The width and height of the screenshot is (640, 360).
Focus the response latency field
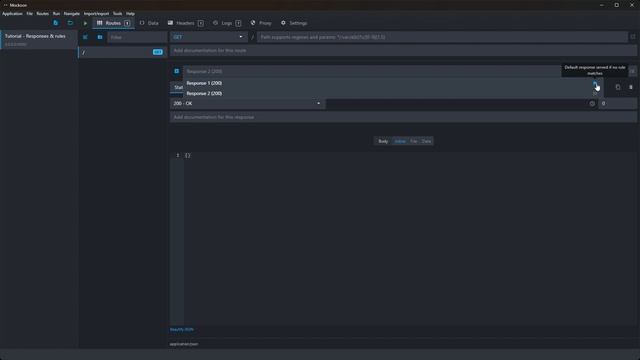617,104
